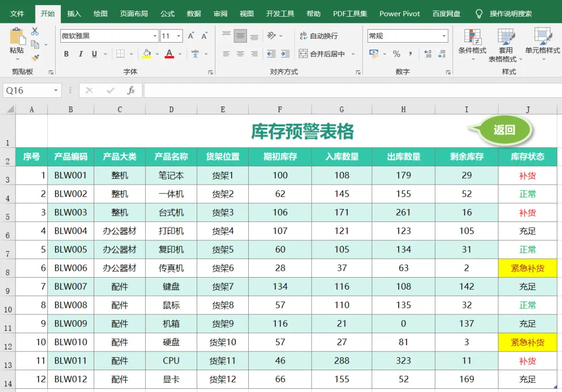
Task: Toggle Wrap Text (自动换行)
Action: pyautogui.click(x=319, y=36)
